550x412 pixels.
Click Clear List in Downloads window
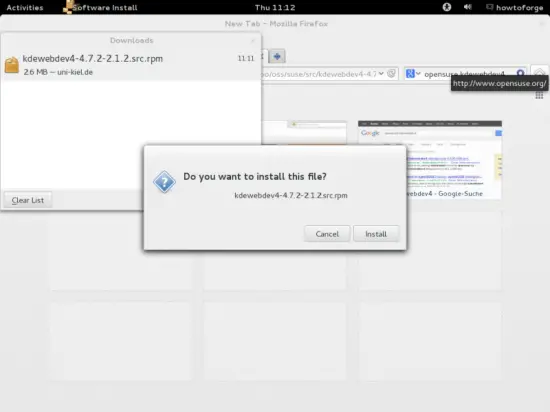(x=28, y=200)
